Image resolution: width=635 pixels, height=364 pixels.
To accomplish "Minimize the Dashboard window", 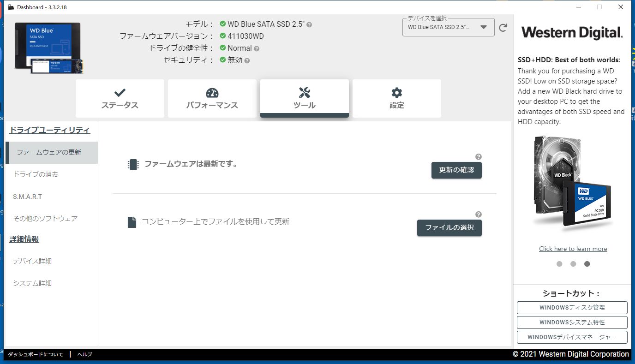I will (x=578, y=7).
